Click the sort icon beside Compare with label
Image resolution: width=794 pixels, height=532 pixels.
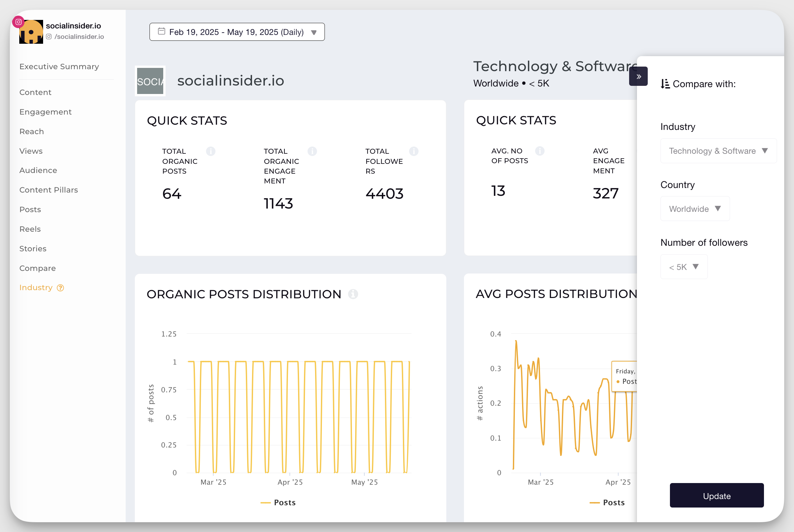coord(666,84)
